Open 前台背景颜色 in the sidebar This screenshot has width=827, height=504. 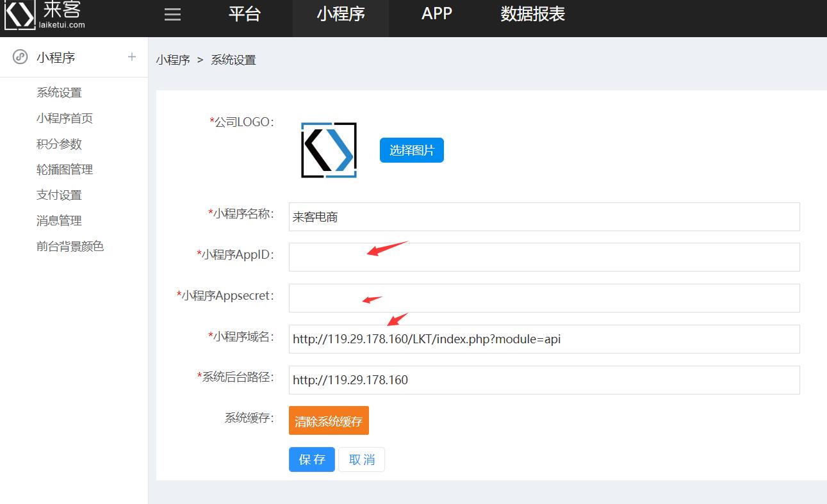[70, 247]
